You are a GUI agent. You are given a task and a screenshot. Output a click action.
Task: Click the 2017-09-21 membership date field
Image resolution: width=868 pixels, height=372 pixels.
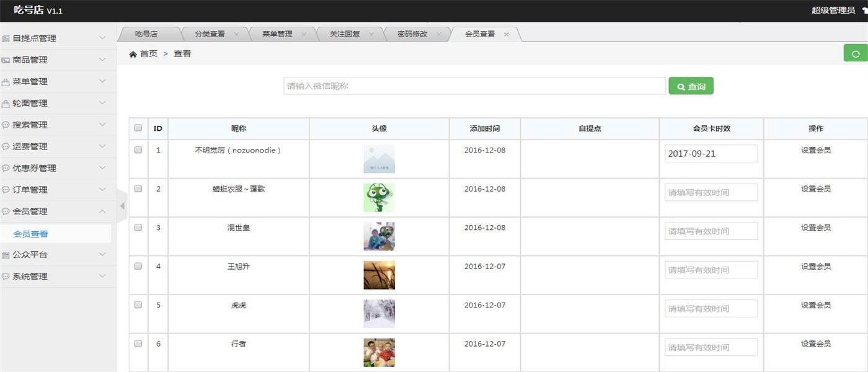tap(711, 154)
